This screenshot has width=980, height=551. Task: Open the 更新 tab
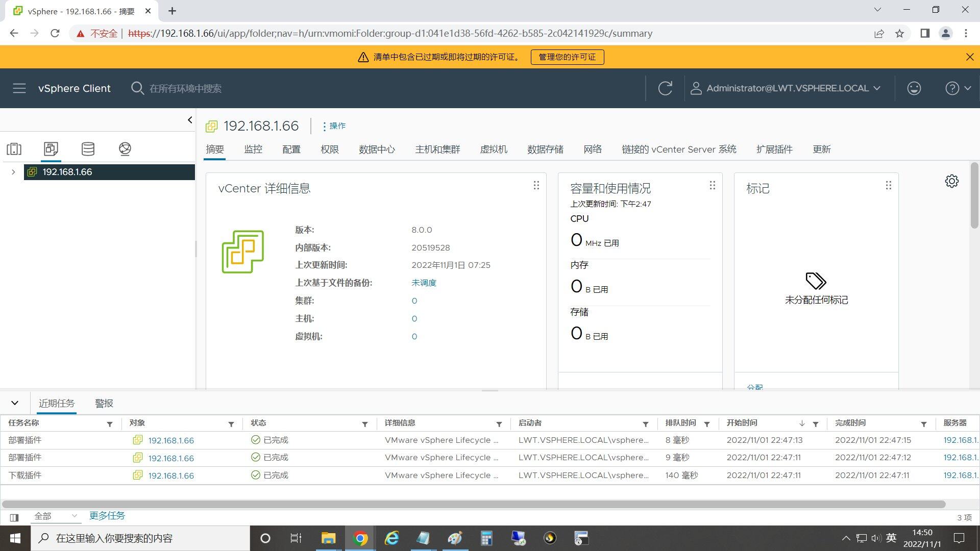(822, 149)
